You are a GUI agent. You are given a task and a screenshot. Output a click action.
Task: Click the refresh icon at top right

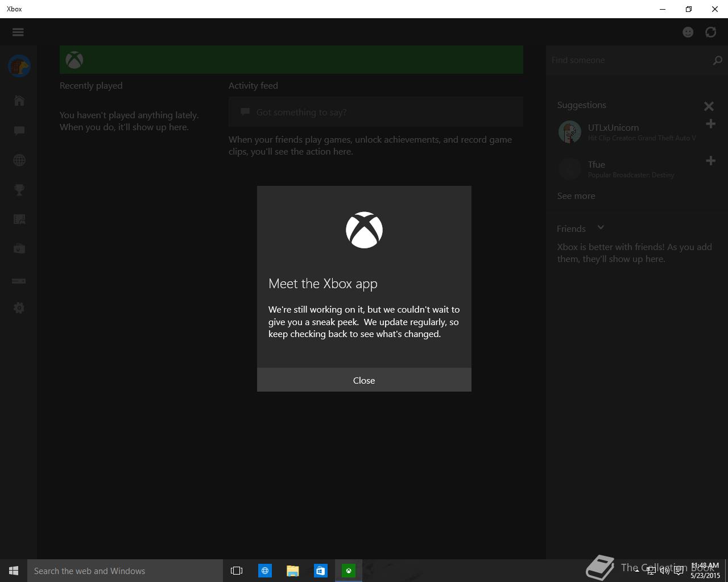(711, 32)
